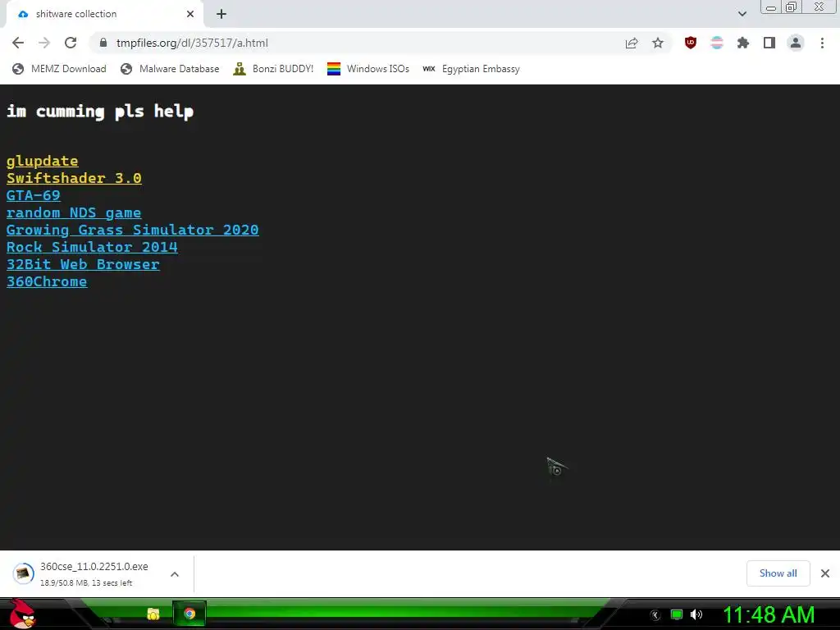840x630 pixels.
Task: Follow the glupdate link
Action: [43, 161]
